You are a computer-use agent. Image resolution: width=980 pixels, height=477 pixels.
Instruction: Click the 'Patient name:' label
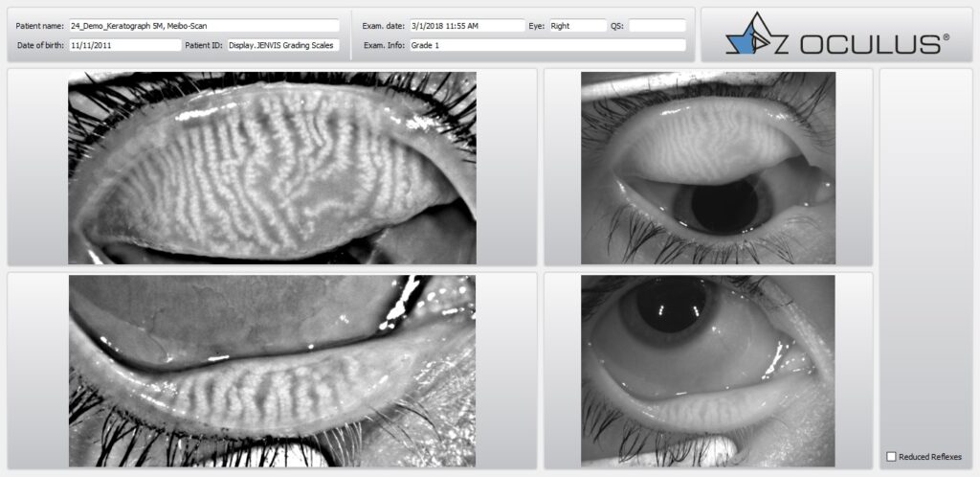coord(41,26)
